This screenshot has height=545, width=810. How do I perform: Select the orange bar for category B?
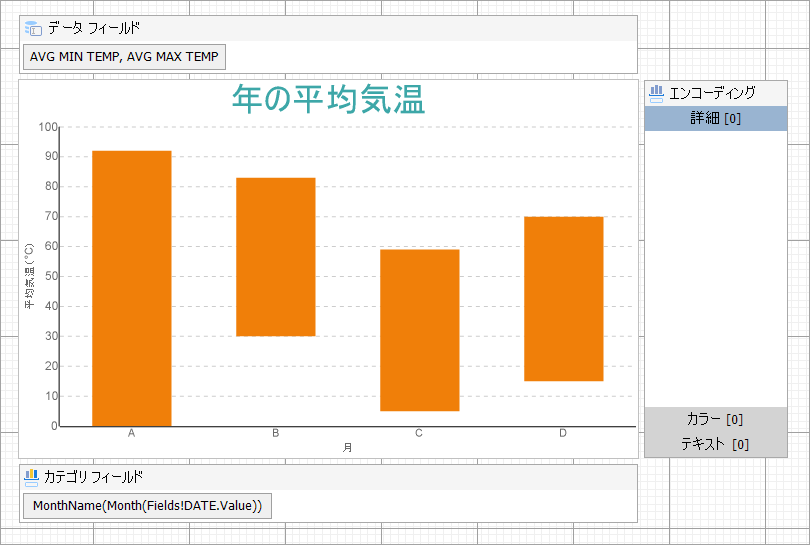click(276, 257)
